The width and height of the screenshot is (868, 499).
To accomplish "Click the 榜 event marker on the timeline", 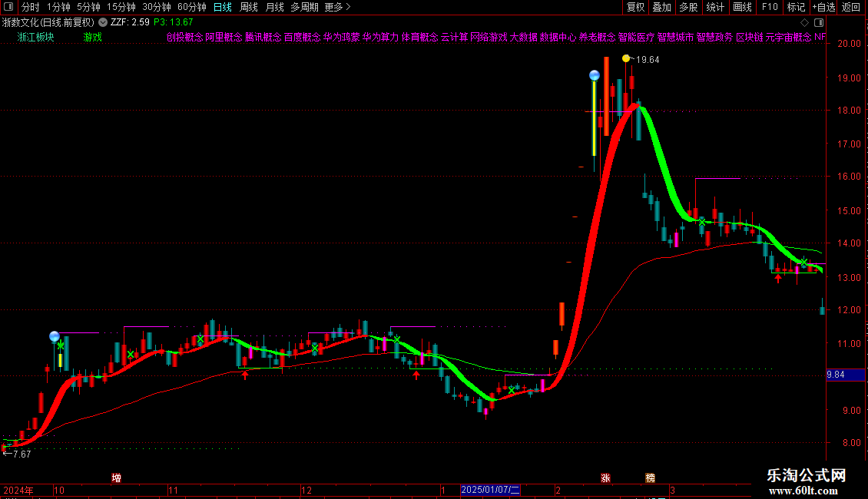I will click(x=651, y=478).
